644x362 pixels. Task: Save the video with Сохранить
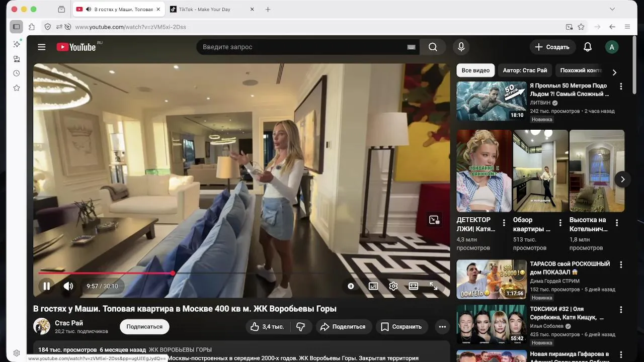[x=401, y=327]
